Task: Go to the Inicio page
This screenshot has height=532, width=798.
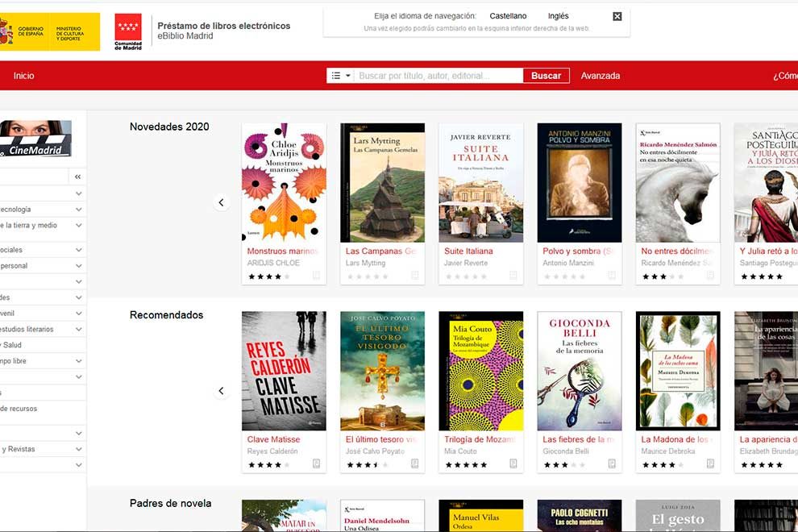Action: [x=24, y=76]
